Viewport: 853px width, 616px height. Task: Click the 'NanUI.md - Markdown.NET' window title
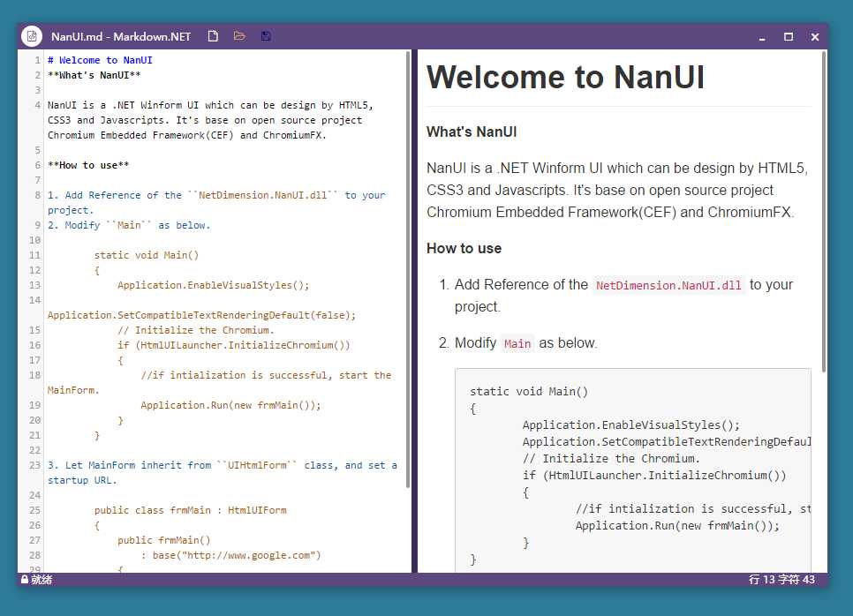121,36
